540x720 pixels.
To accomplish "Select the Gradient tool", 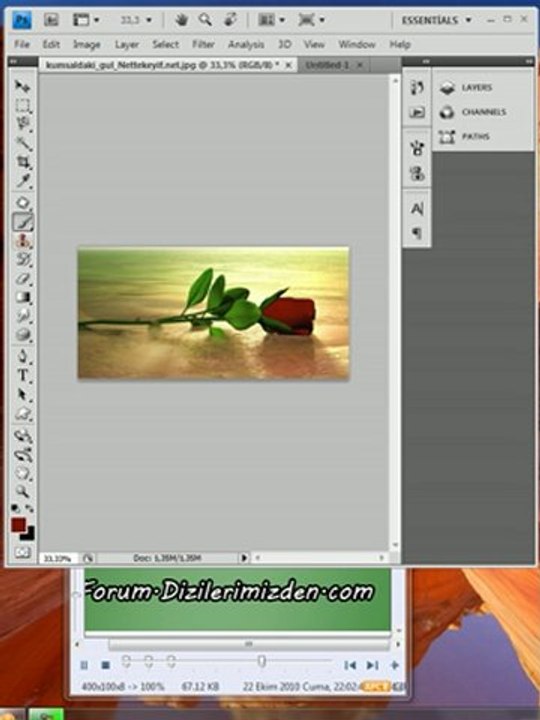I will tap(22, 297).
